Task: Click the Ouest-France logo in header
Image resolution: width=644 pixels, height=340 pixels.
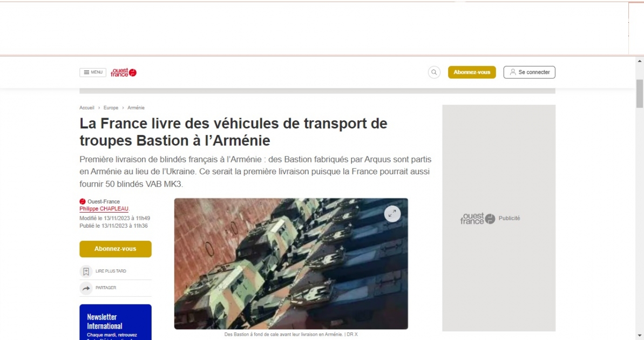Action: [x=124, y=73]
